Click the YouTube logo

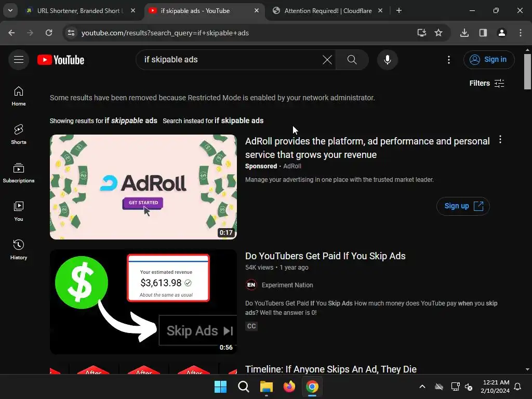(x=61, y=60)
